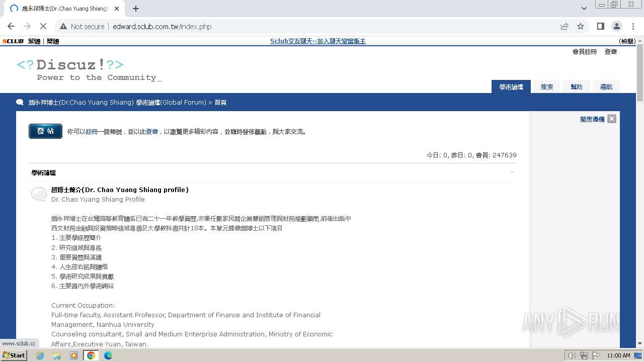Screen dimensions: 644x362
Task: Click the 首頁 breadcrumb
Action: [220, 102]
